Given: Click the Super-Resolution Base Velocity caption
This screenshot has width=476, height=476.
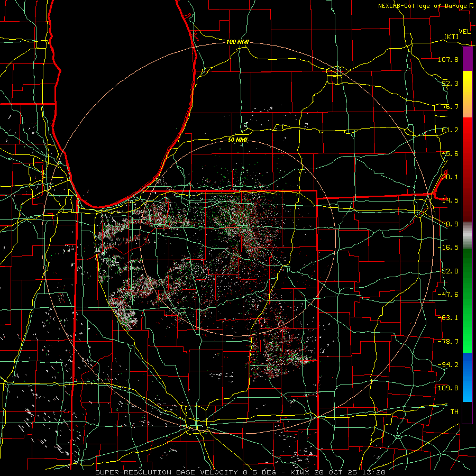Looking at the screenshot, I should click(241, 472).
